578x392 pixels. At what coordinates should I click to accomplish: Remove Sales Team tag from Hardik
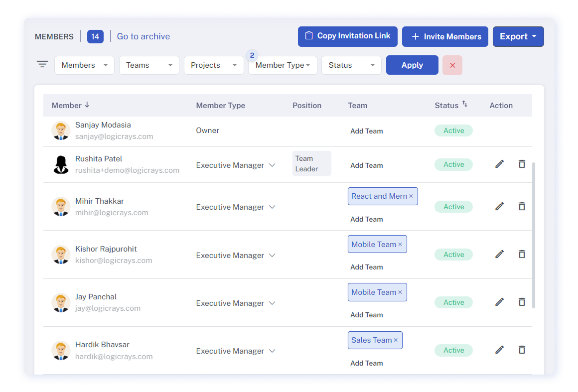point(396,340)
